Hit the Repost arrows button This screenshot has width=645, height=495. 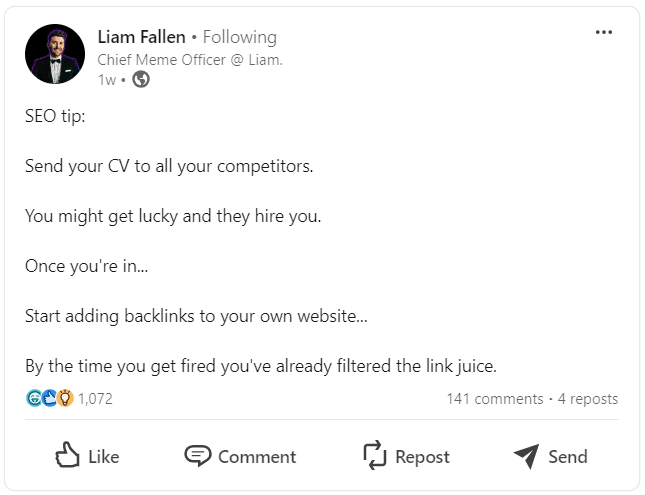point(406,456)
